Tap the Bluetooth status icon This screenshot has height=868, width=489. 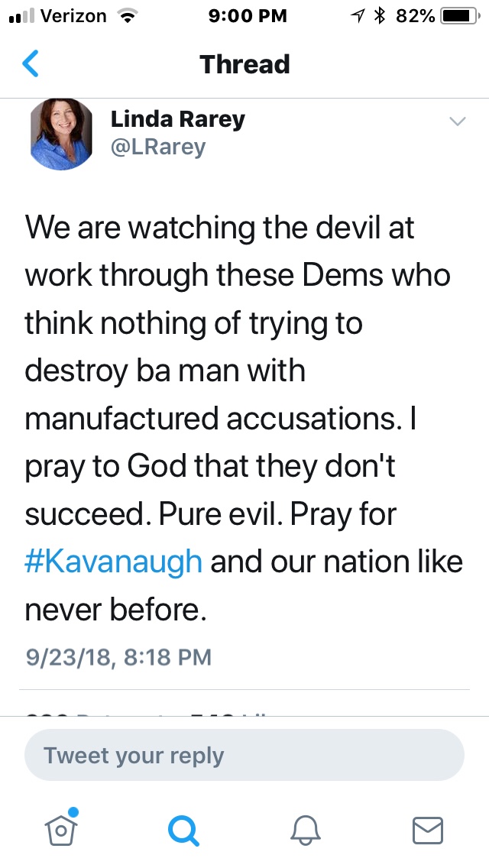(378, 16)
